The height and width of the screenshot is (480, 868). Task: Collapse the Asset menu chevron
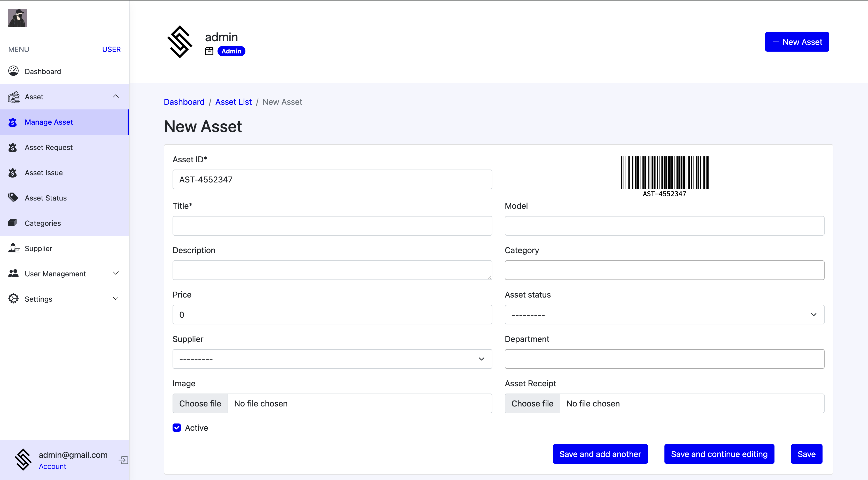[115, 97]
